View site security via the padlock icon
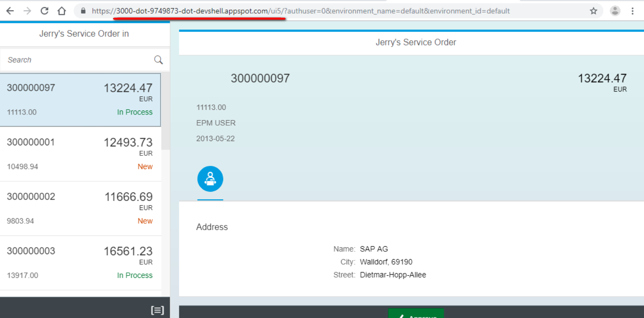Viewport: 644px width, 318px height. [83, 11]
